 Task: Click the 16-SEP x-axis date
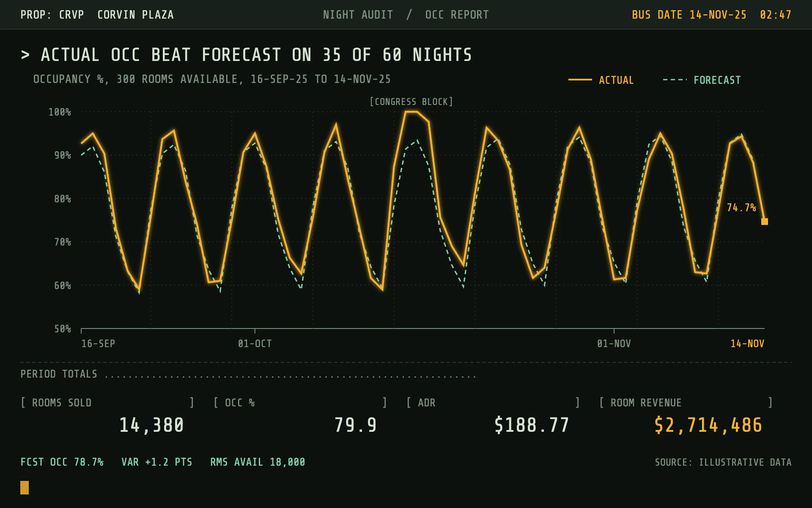(x=98, y=344)
